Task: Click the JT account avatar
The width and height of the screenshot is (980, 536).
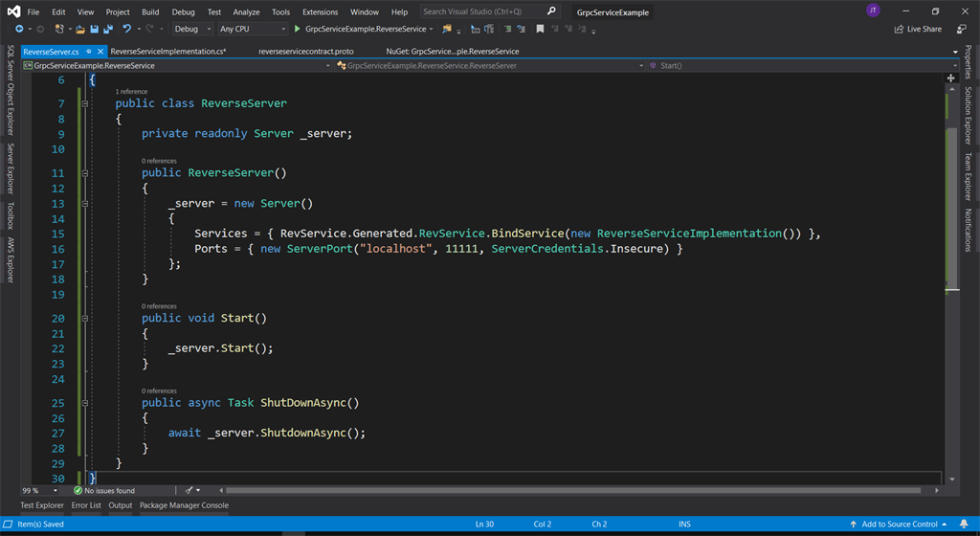Action: click(x=873, y=11)
